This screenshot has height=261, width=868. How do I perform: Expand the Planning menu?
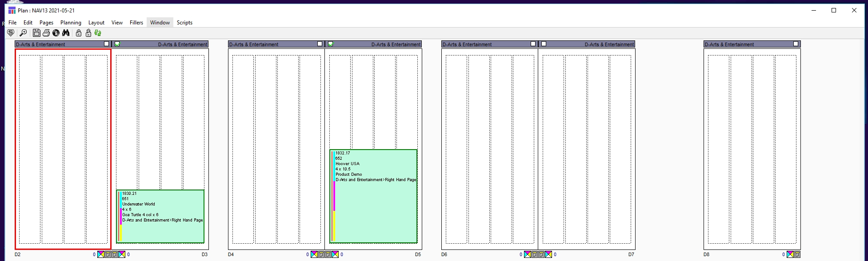click(71, 23)
